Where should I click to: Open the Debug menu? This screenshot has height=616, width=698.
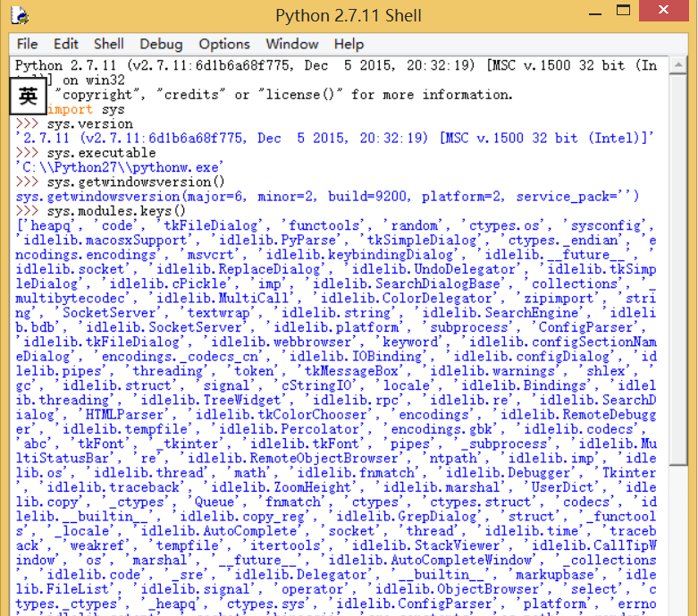(161, 44)
